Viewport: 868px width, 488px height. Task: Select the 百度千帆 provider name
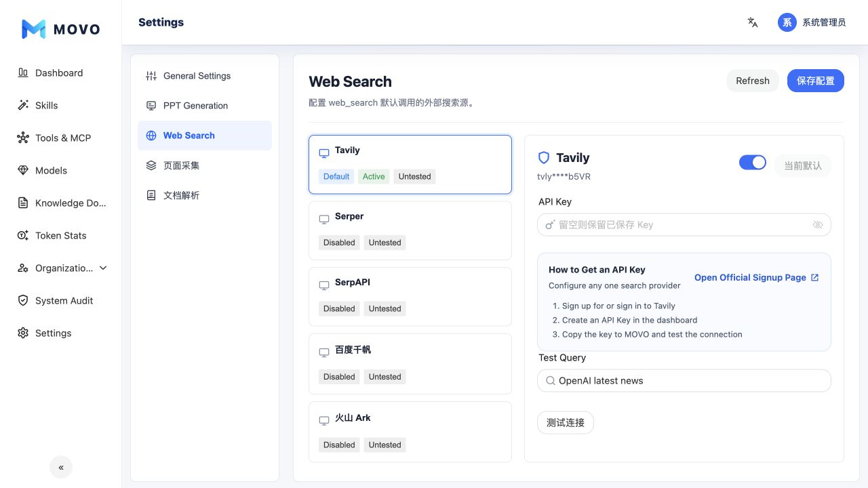(x=353, y=350)
